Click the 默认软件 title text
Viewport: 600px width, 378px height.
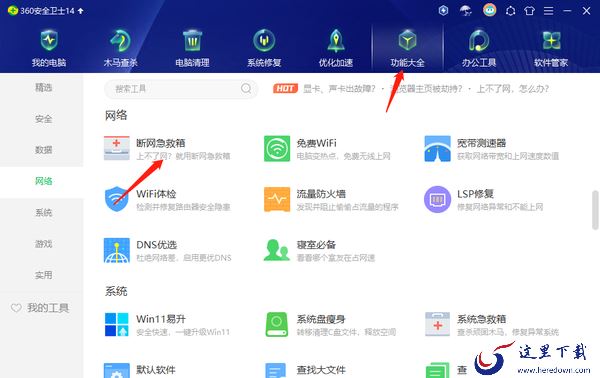click(x=156, y=370)
